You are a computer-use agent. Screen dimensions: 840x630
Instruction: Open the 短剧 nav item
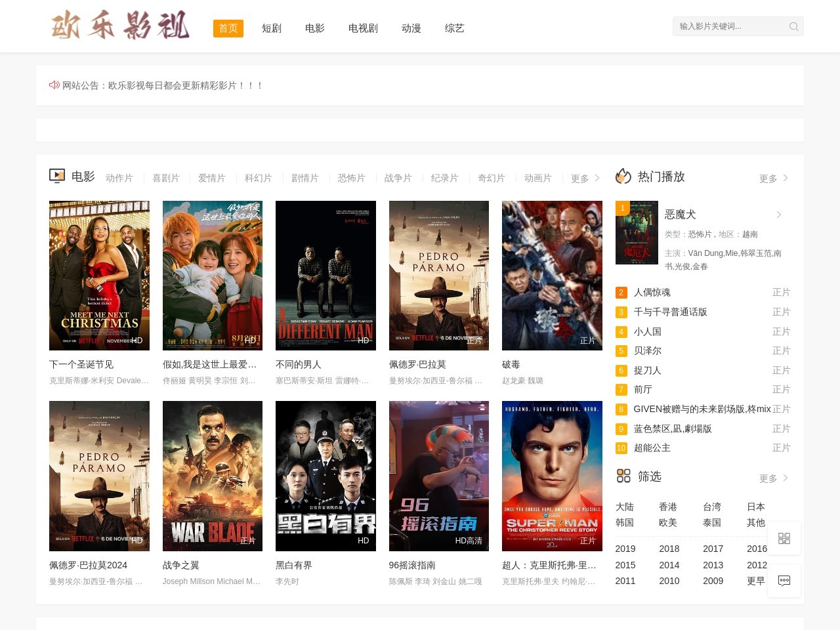click(x=272, y=28)
